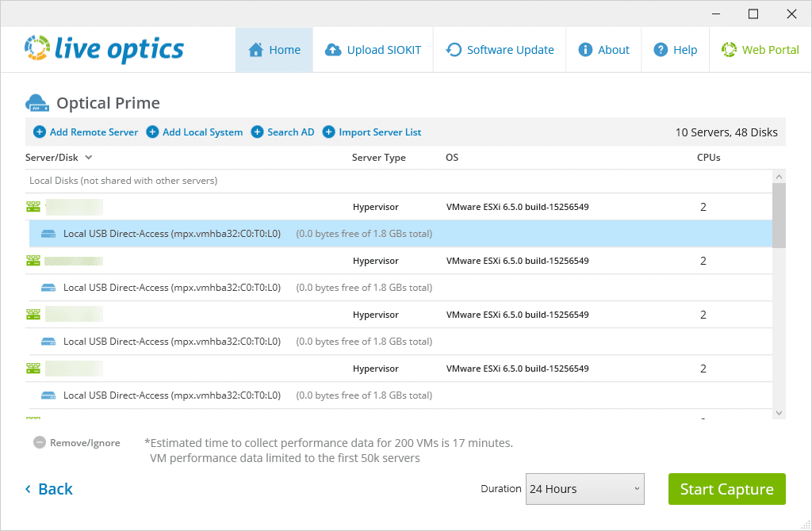Open the Upload SIOKIT tab
This screenshot has width=812, height=531.
pos(373,50)
